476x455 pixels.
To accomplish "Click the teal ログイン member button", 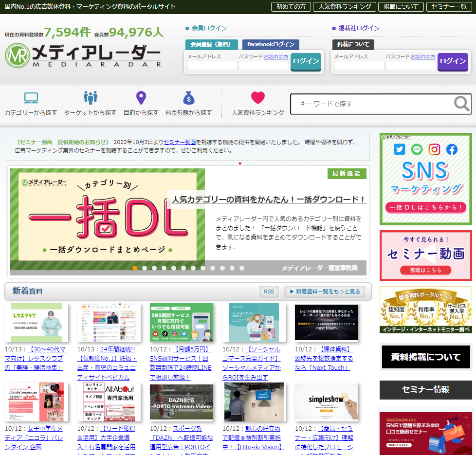I will click(306, 62).
